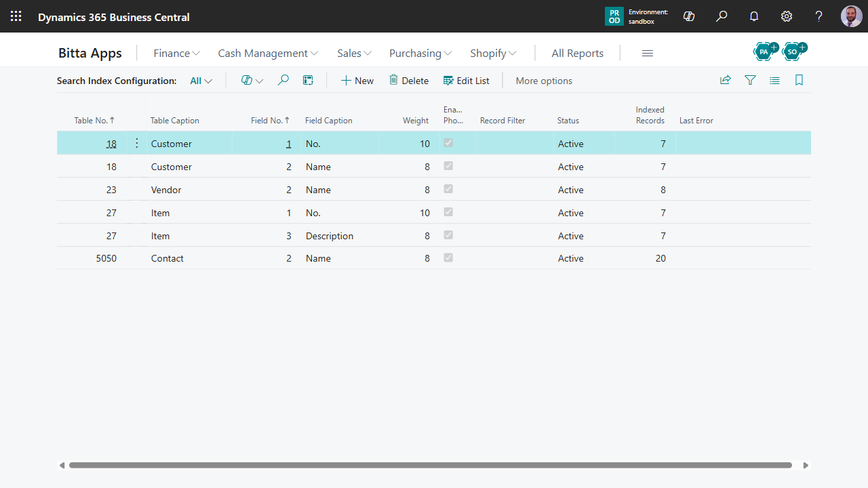This screenshot has width=868, height=488.
Task: Open the hamburger navigation menu
Action: click(648, 53)
